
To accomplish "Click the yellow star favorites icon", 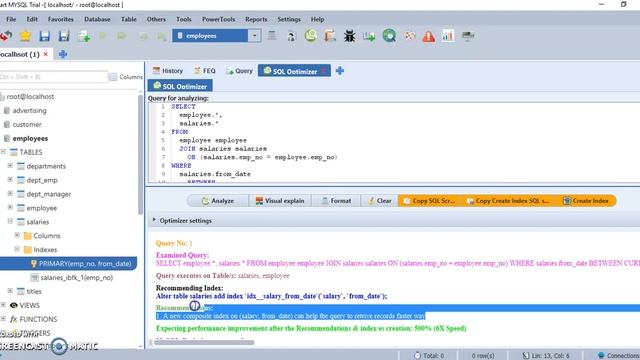I will (25, 36).
